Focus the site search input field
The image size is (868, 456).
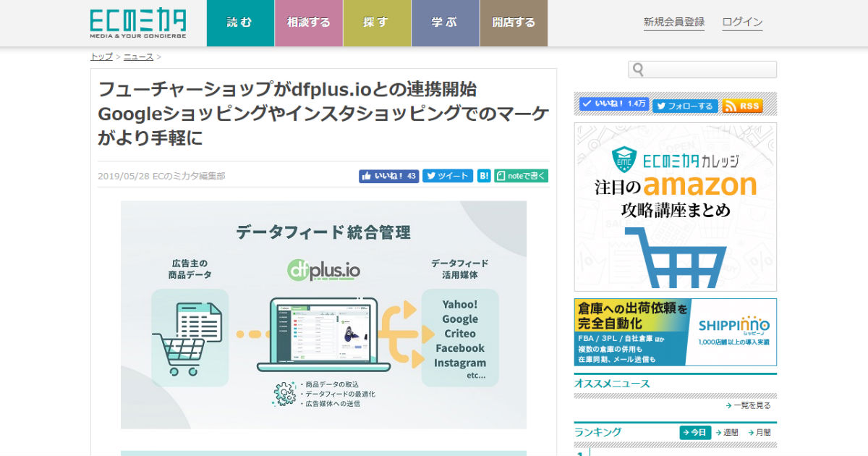(702, 69)
